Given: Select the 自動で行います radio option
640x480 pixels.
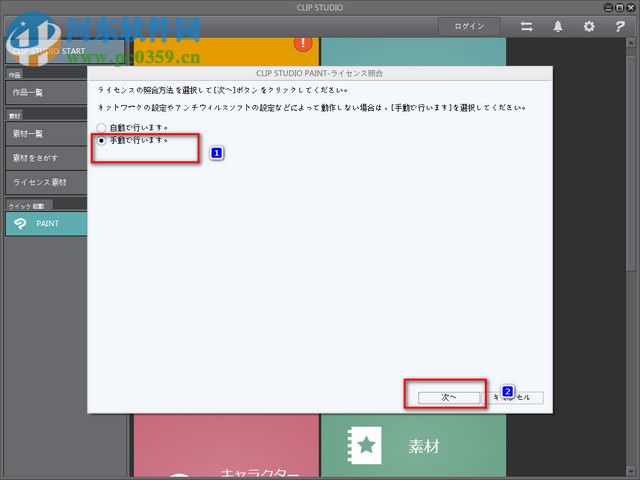Looking at the screenshot, I should point(101,128).
